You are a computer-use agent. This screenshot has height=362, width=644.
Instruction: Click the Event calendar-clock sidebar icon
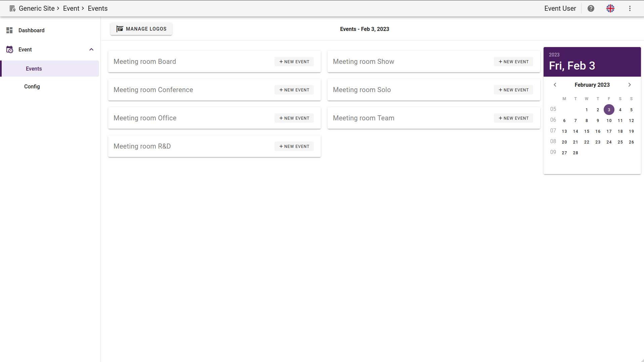pyautogui.click(x=10, y=49)
